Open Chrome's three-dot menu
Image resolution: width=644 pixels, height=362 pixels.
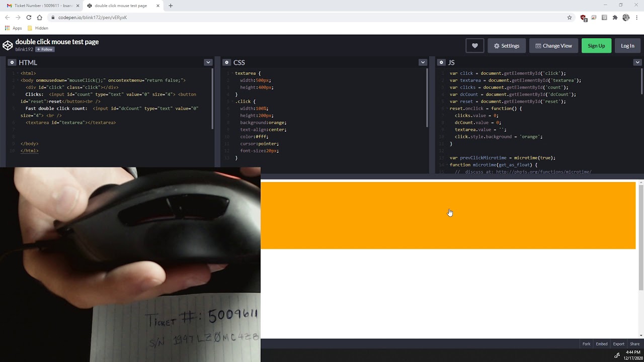point(637,17)
